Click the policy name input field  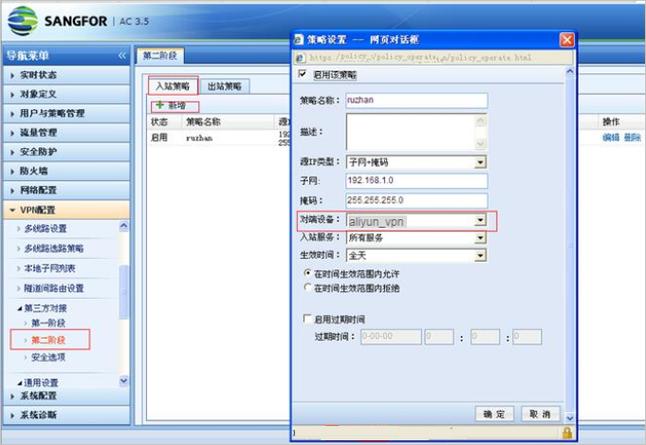click(417, 100)
